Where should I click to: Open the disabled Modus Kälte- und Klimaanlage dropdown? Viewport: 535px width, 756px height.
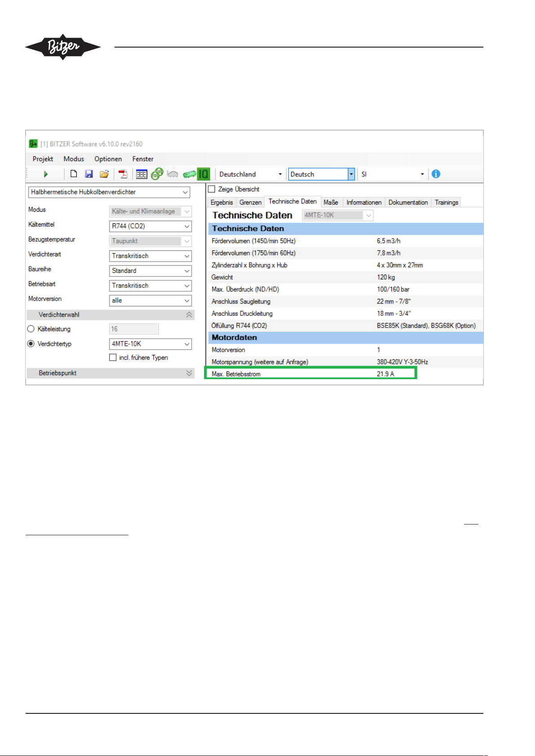pos(150,211)
